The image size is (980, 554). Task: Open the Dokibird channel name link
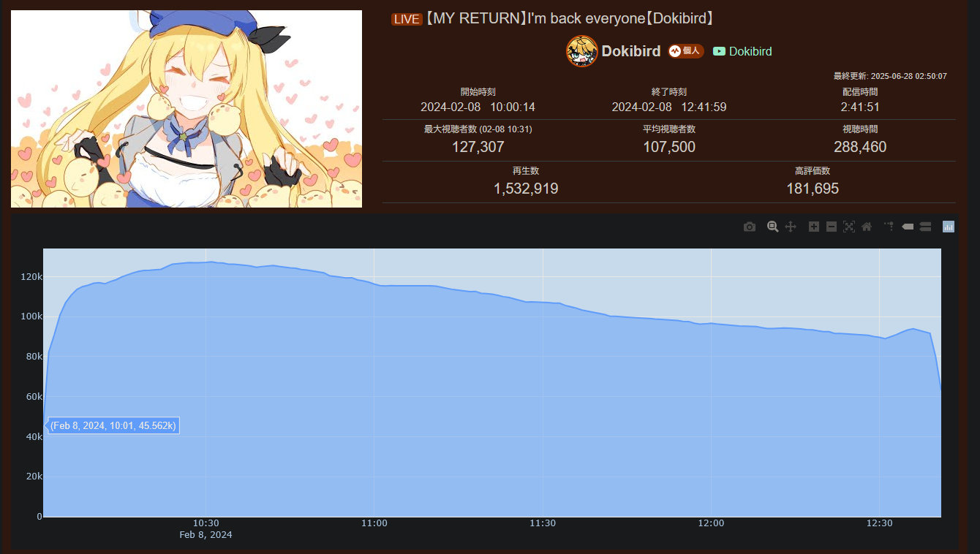point(631,51)
